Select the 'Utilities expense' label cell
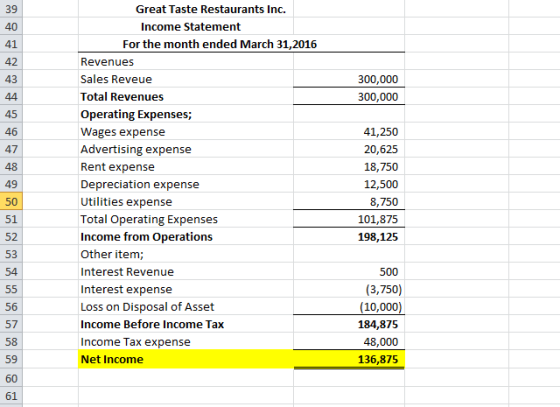 click(186, 201)
